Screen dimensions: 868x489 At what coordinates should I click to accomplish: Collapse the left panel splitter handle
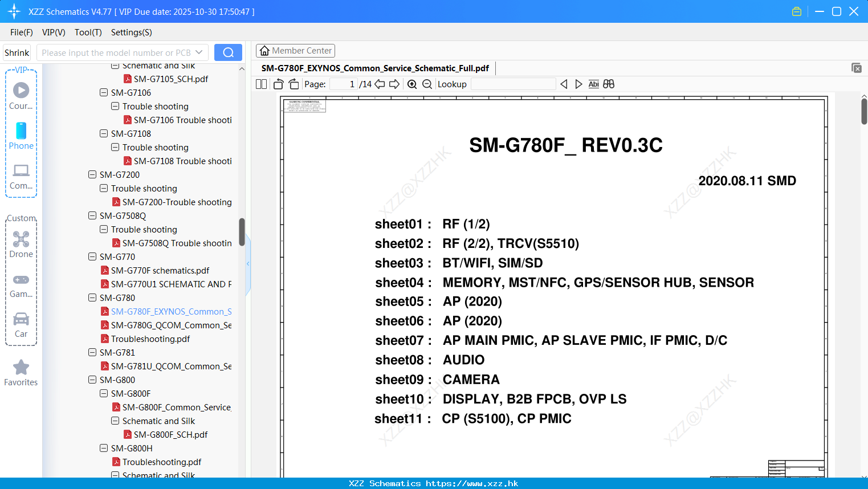(248, 264)
